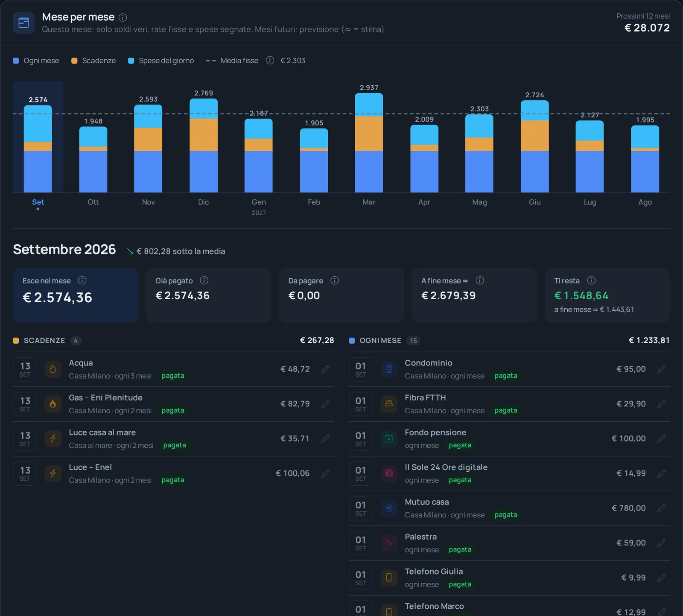Select the Dic month bar

204,146
